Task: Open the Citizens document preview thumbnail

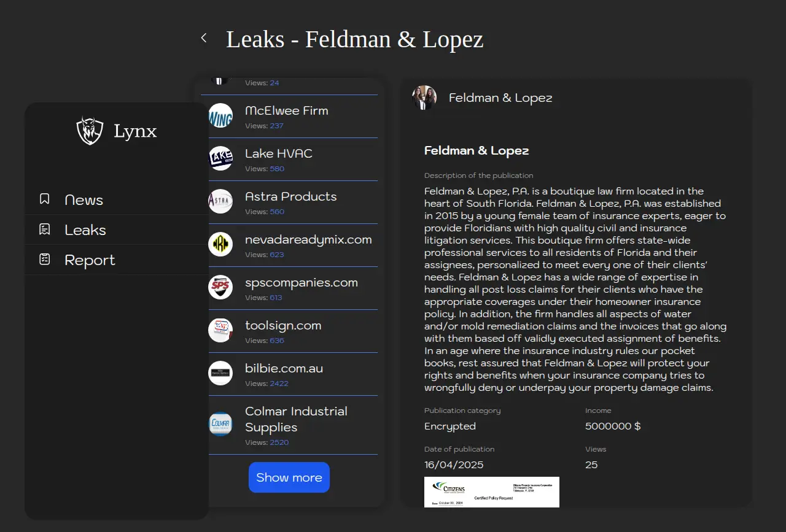Action: tap(492, 492)
